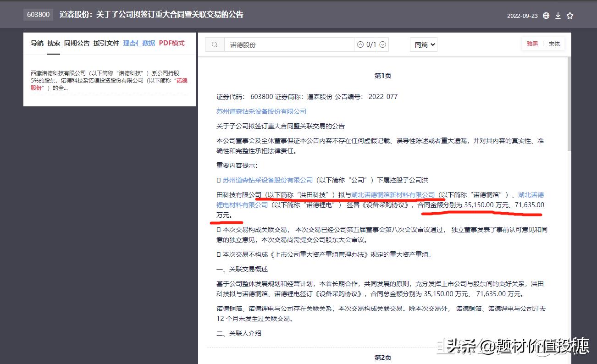The image size is (597, 364).
Task: Click the 第2页 page label
Action: click(383, 358)
